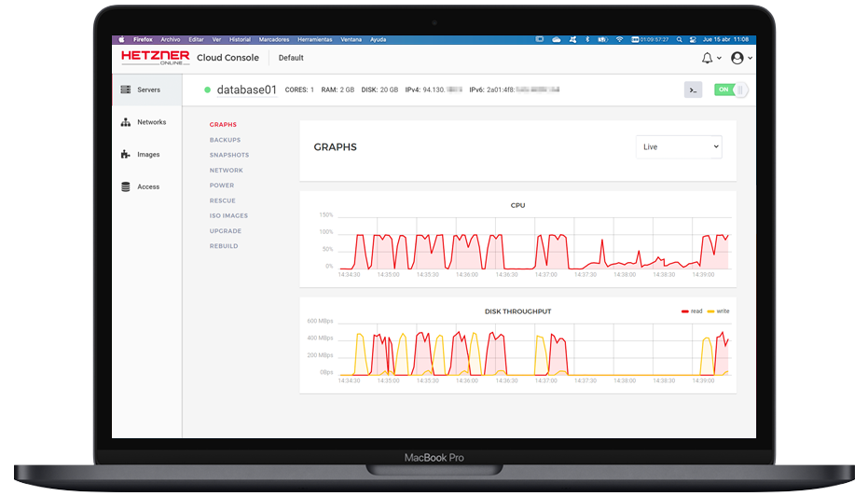
Task: Click the Hetzner Online logo
Action: pos(155,57)
